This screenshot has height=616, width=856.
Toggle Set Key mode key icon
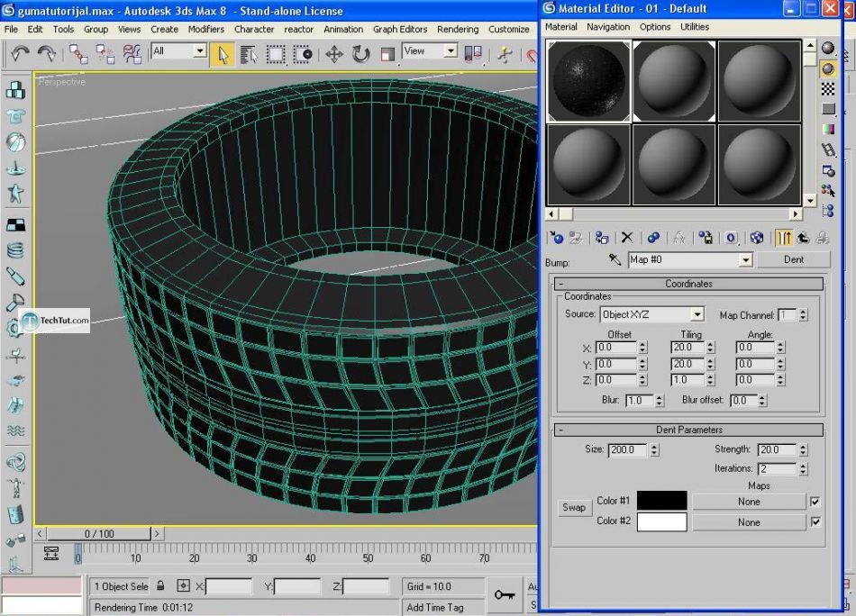tap(504, 594)
